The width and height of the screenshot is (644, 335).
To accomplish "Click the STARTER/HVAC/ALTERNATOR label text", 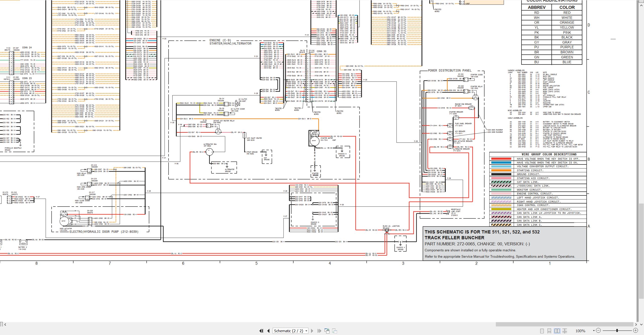I will (x=230, y=44).
